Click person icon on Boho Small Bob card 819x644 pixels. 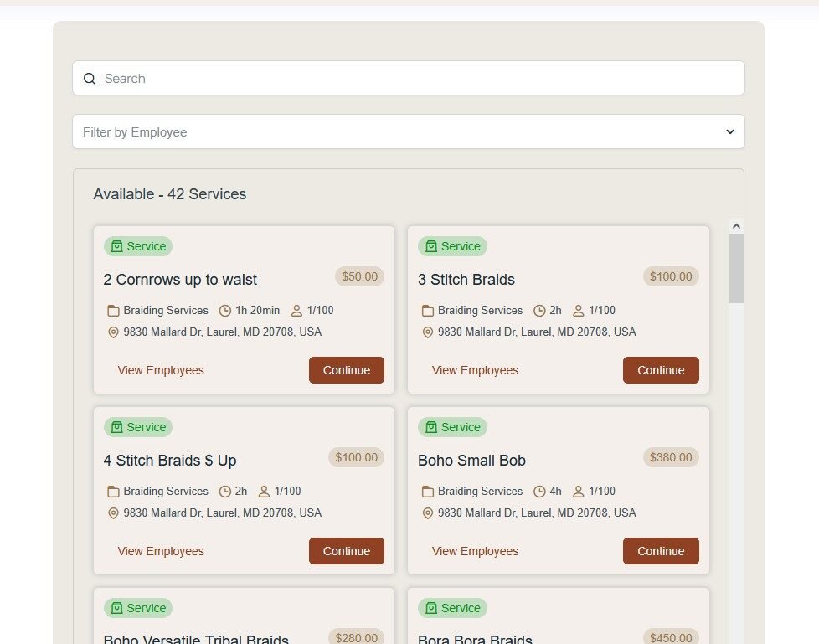click(x=578, y=492)
